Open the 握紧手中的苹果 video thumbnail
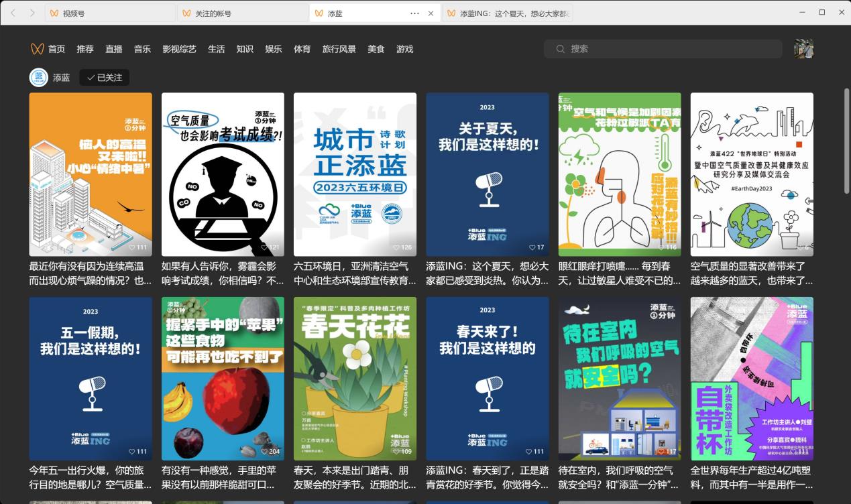The image size is (851, 504). pos(223,379)
